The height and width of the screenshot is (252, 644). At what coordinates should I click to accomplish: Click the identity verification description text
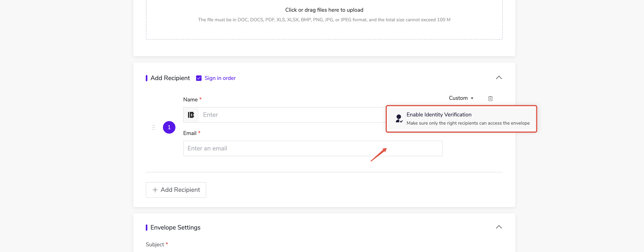pos(468,123)
